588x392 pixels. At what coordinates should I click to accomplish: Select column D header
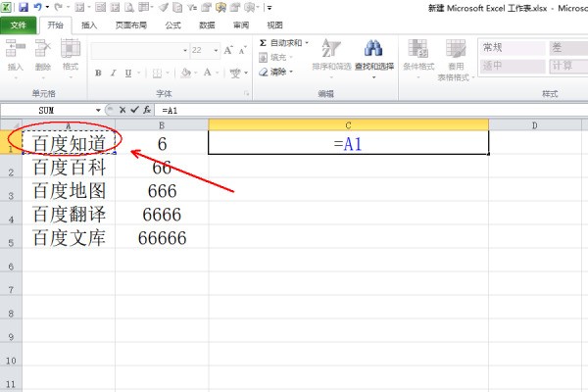(x=535, y=124)
